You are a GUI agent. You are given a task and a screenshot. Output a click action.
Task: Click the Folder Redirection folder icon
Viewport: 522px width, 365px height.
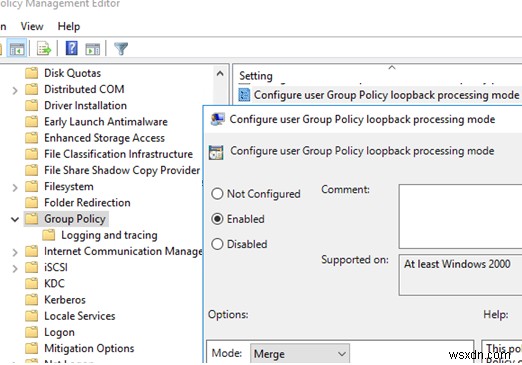click(32, 203)
